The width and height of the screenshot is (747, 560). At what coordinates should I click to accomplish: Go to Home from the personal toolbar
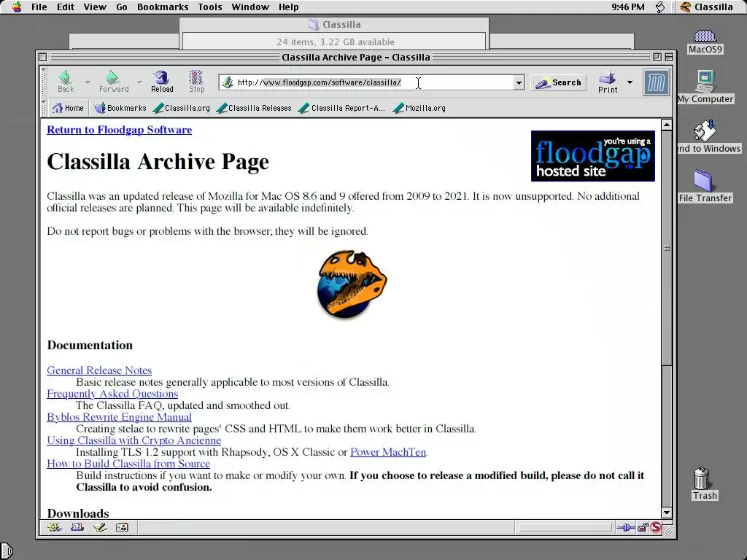click(68, 108)
